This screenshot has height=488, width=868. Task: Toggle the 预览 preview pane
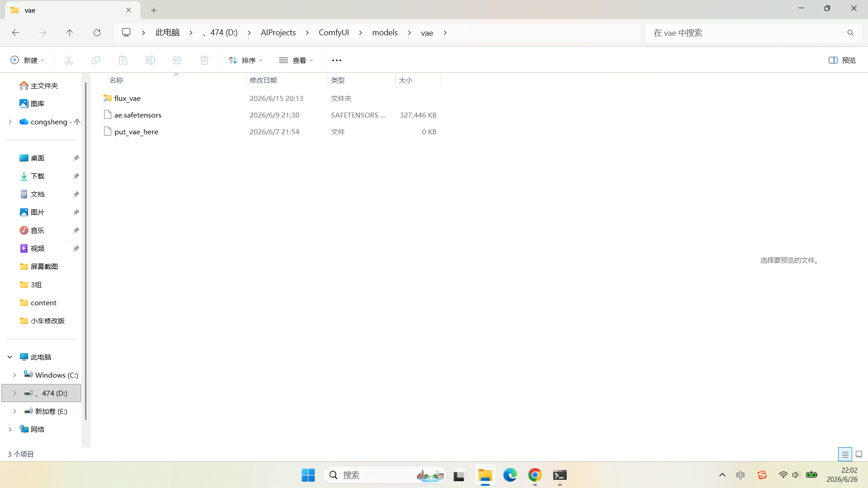[x=842, y=60]
